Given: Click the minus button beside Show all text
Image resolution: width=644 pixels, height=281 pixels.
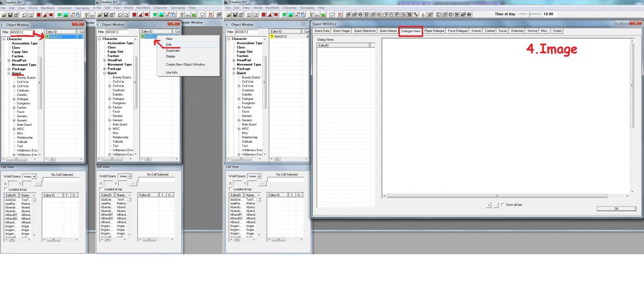Looking at the screenshot, I should pos(496,205).
